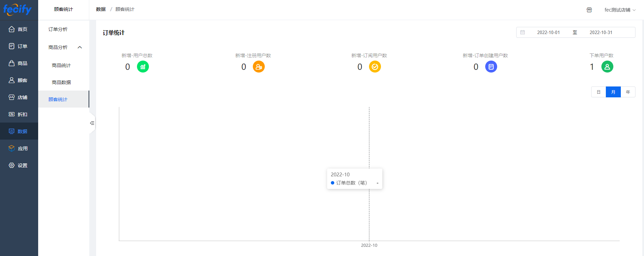Viewport: 644px width, 256px height.
Task: Collapse the 商品分析 submenu
Action: click(80, 47)
